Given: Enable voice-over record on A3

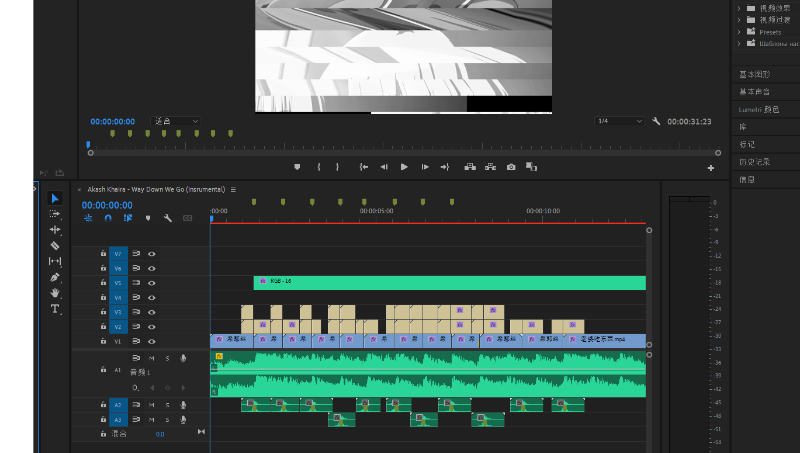Looking at the screenshot, I should pos(183,419).
